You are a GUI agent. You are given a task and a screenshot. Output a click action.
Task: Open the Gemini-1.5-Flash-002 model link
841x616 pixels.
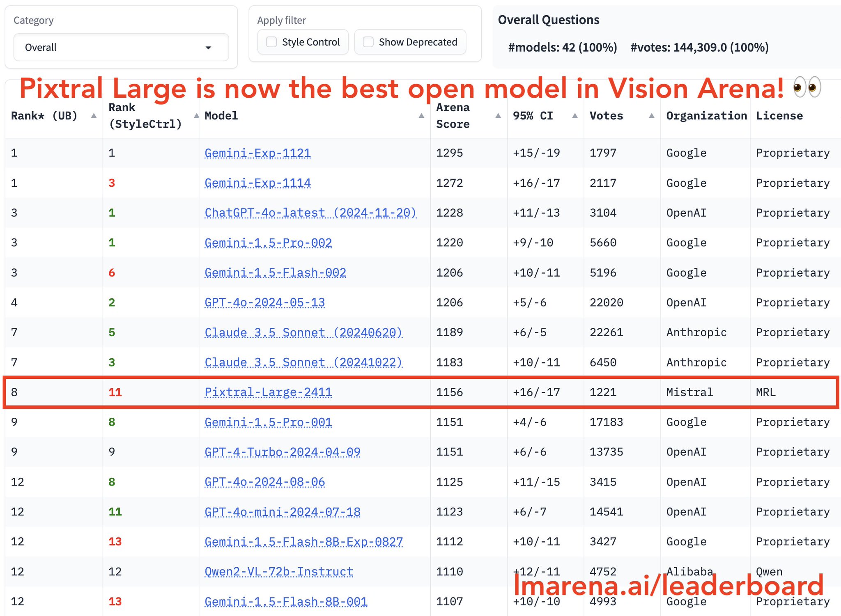[x=275, y=273]
